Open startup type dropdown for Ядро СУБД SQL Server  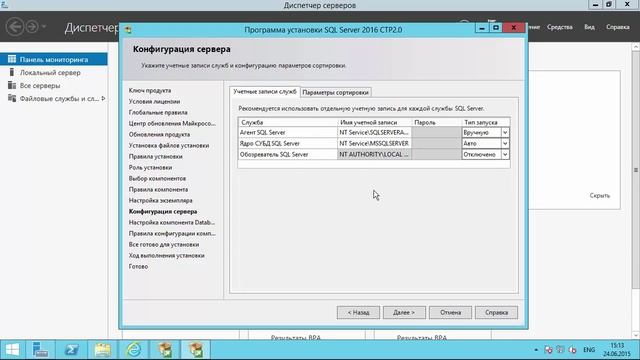point(505,144)
